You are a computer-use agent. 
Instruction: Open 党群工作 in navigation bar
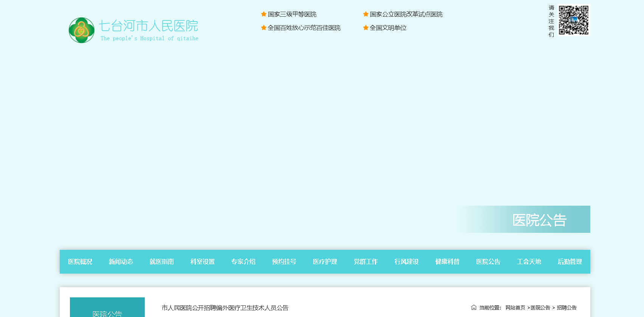click(366, 262)
